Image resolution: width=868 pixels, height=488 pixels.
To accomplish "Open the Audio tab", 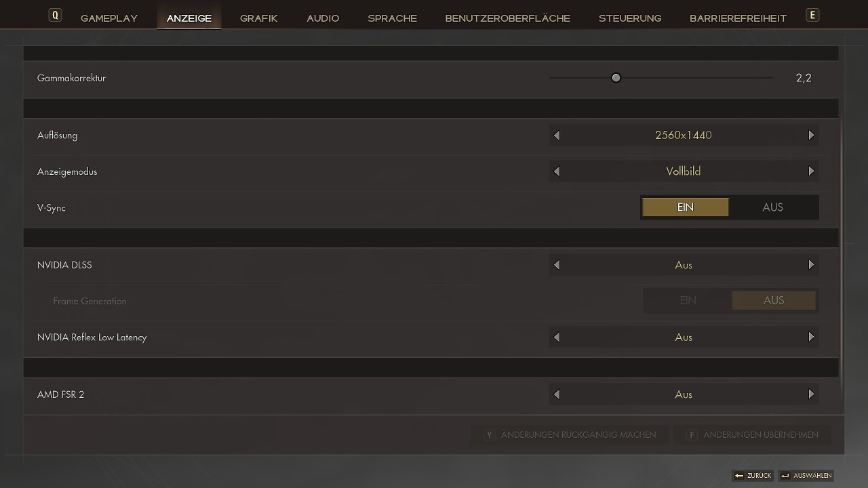I will (x=323, y=18).
